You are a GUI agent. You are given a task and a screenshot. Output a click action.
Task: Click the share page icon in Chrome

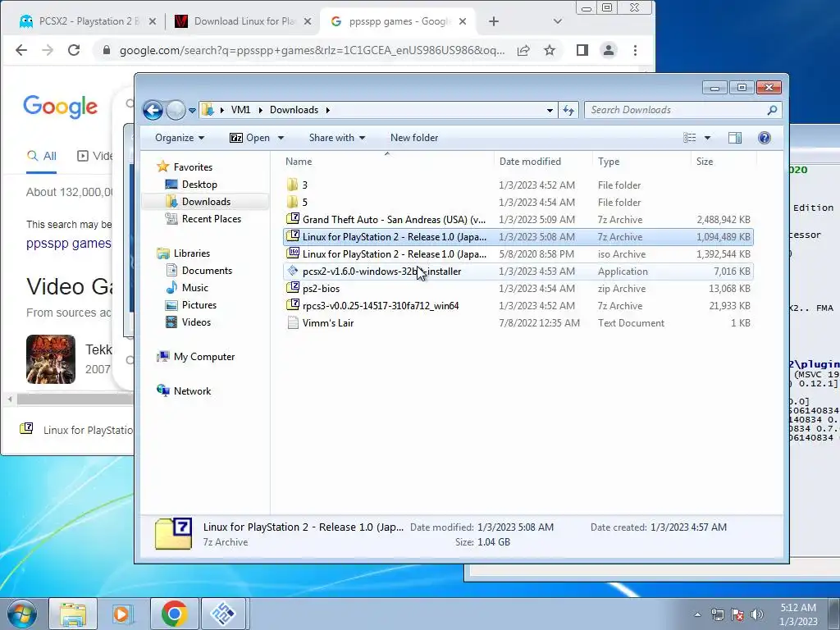coord(523,50)
